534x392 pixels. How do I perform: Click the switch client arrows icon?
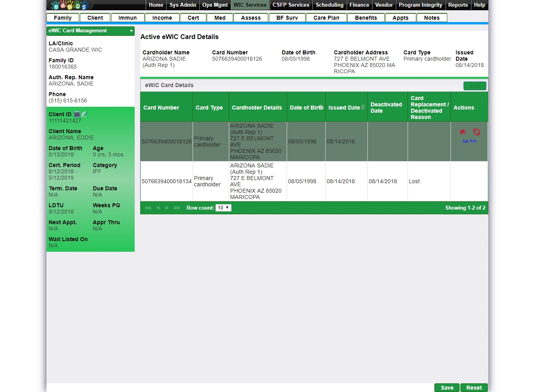pos(77,114)
